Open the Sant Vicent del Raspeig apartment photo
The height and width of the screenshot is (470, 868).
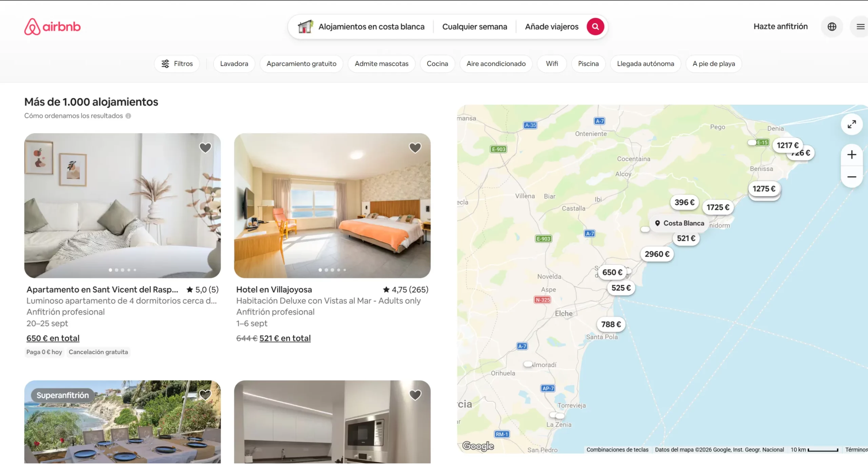click(x=122, y=205)
